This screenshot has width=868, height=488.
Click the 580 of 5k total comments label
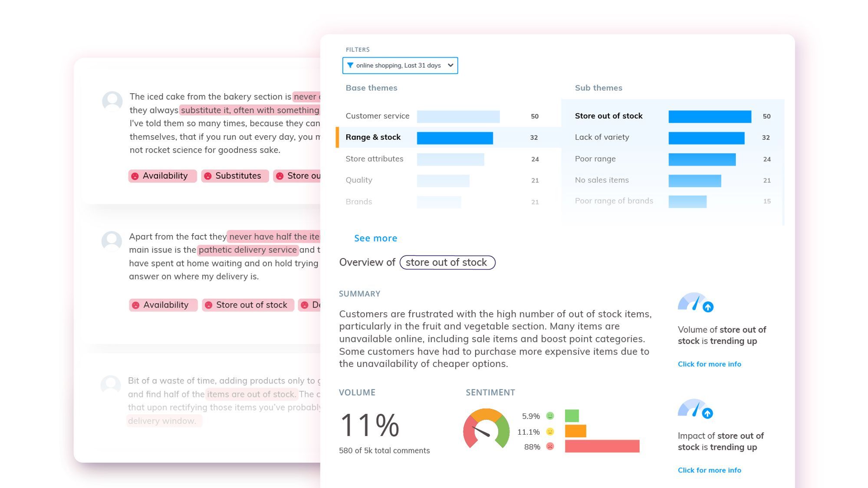coord(385,450)
